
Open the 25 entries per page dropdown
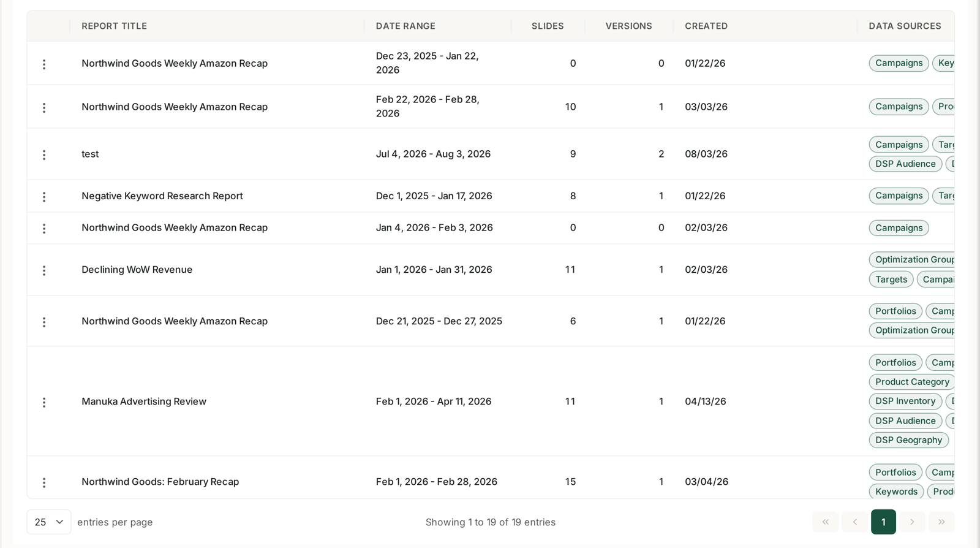click(x=49, y=522)
